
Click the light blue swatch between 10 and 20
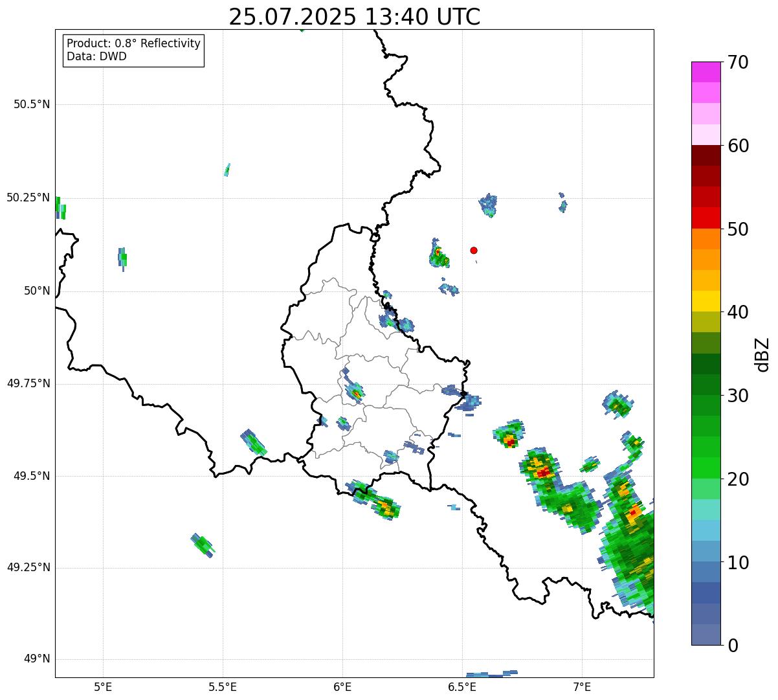[x=706, y=530]
